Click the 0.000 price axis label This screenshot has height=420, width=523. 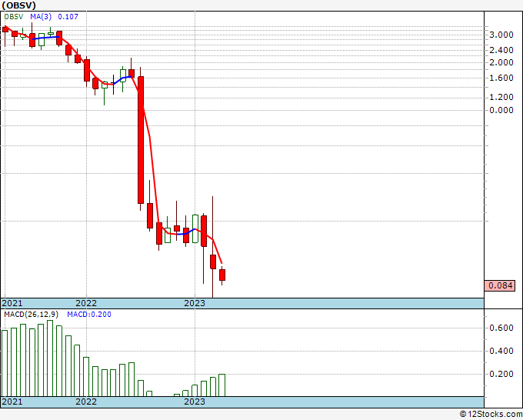click(x=501, y=110)
